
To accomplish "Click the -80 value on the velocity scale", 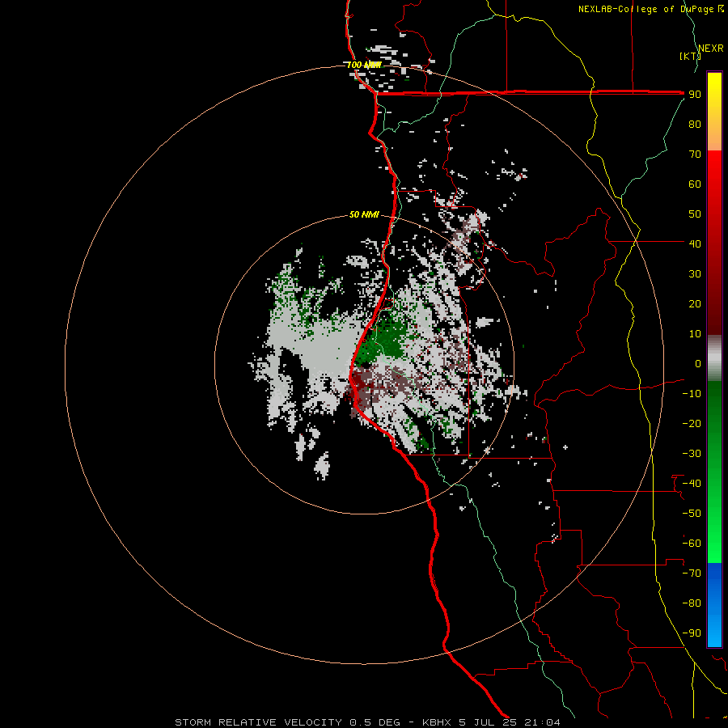I will 692,603.
